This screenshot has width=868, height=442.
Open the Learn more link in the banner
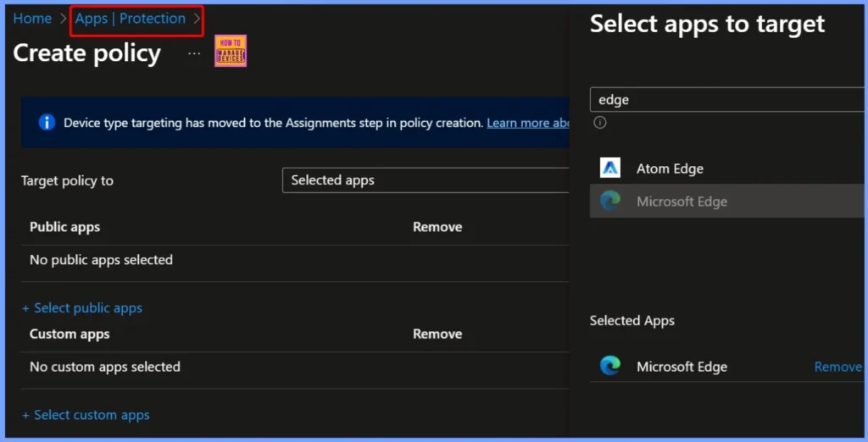[527, 123]
